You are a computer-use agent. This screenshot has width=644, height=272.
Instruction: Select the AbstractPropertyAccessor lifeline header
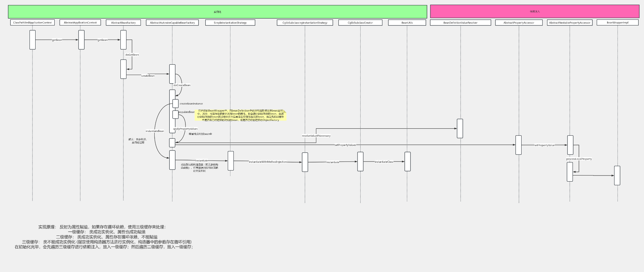[x=519, y=23]
